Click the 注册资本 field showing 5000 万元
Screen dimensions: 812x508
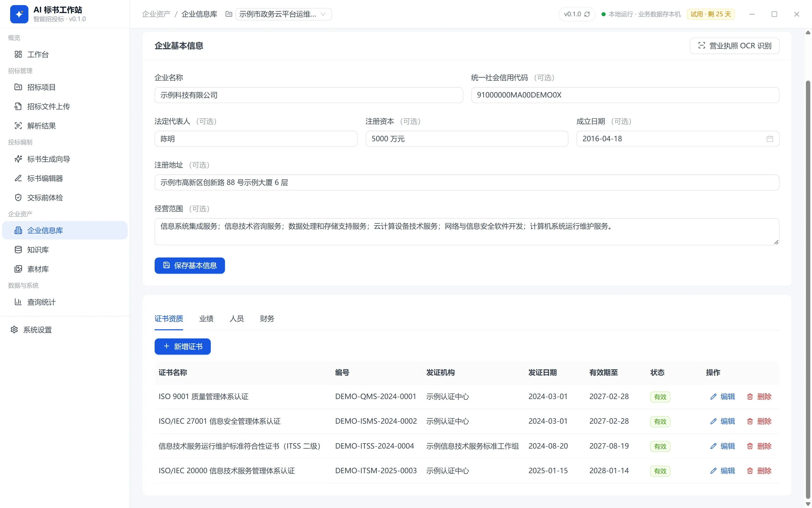point(467,139)
